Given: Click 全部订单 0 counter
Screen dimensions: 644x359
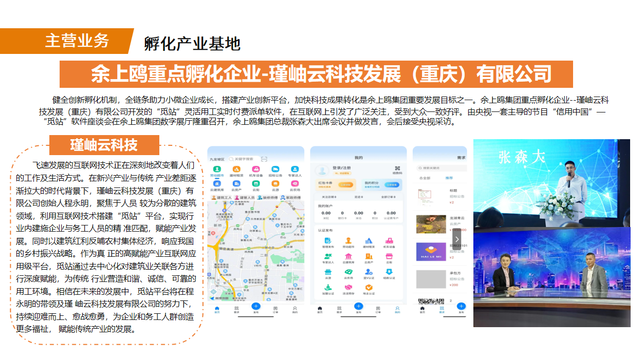Looking at the screenshot, I should (389, 197).
